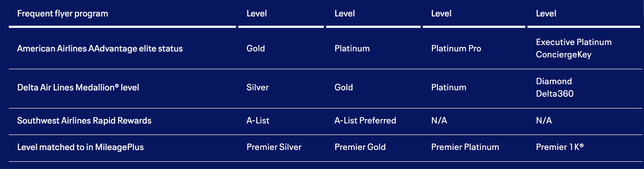Viewport: 644px width, 169px height.
Task: Click the "Level matched to in MileagePlus" label
Action: 80,147
